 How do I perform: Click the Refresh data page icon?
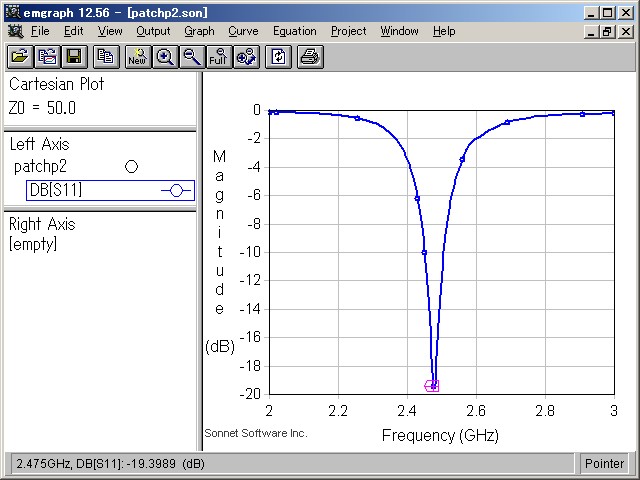(278, 57)
